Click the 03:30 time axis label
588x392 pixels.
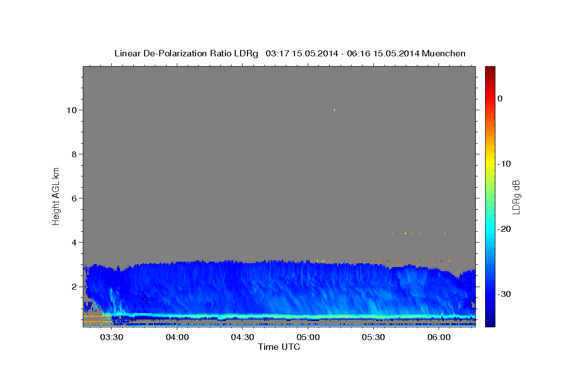(112, 338)
